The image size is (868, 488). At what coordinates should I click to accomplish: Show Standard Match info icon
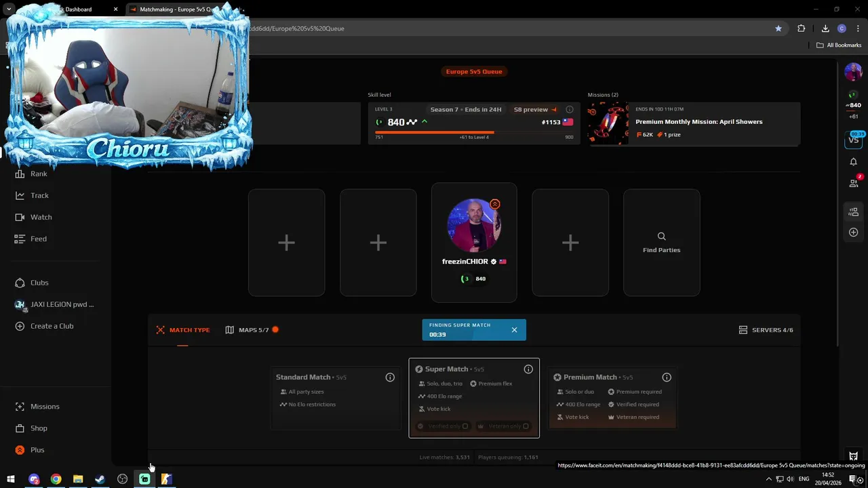tap(390, 378)
